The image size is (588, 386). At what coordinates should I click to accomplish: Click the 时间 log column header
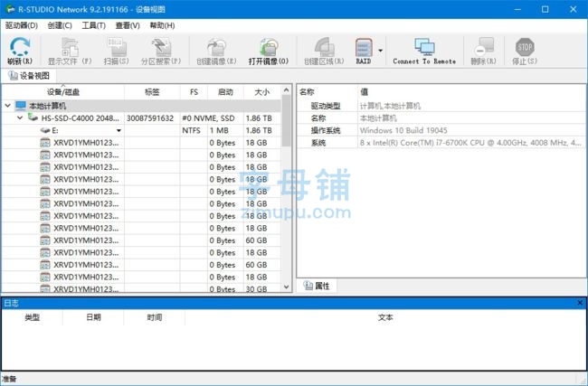click(155, 317)
